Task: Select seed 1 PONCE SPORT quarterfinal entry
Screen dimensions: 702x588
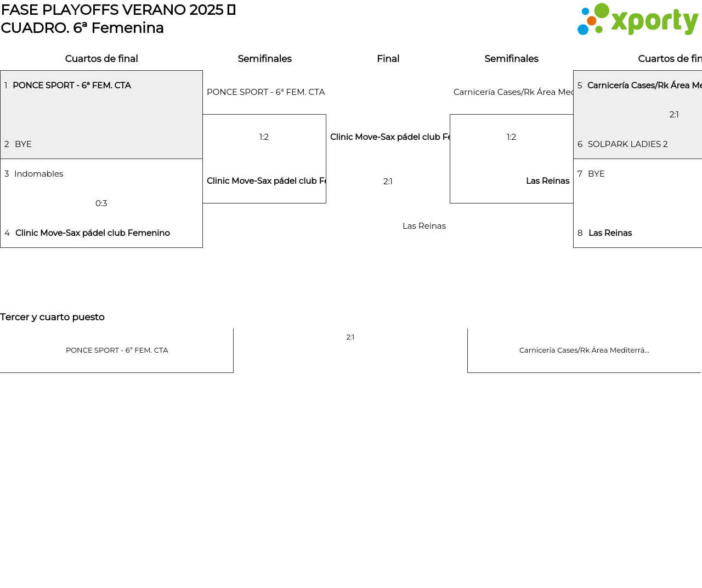Action: click(x=72, y=86)
